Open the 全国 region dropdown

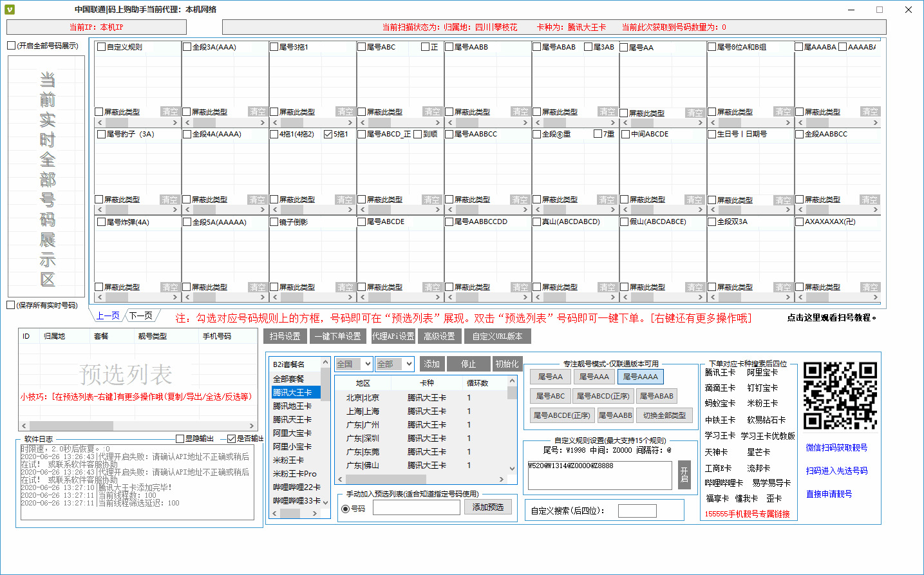(354, 364)
